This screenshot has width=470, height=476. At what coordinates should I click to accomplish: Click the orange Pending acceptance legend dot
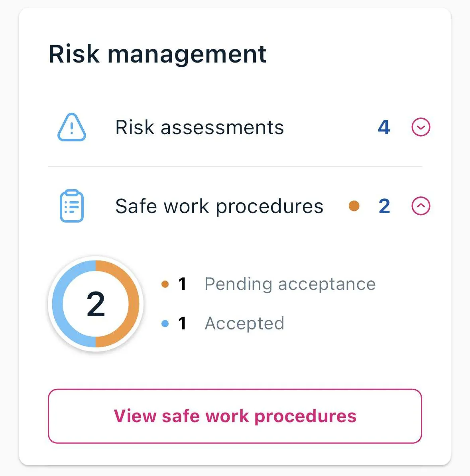[x=165, y=284]
